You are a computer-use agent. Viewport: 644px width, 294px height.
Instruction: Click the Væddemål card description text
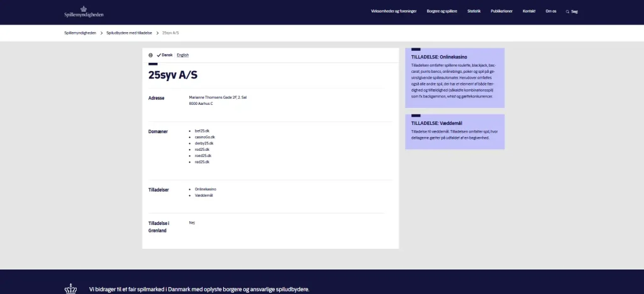click(454, 134)
